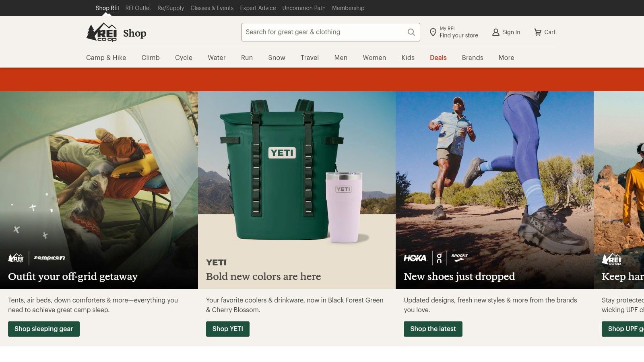Screen dimensions: 644x362
Task: Click the Brooks logo on shoes card
Action: [x=459, y=257]
